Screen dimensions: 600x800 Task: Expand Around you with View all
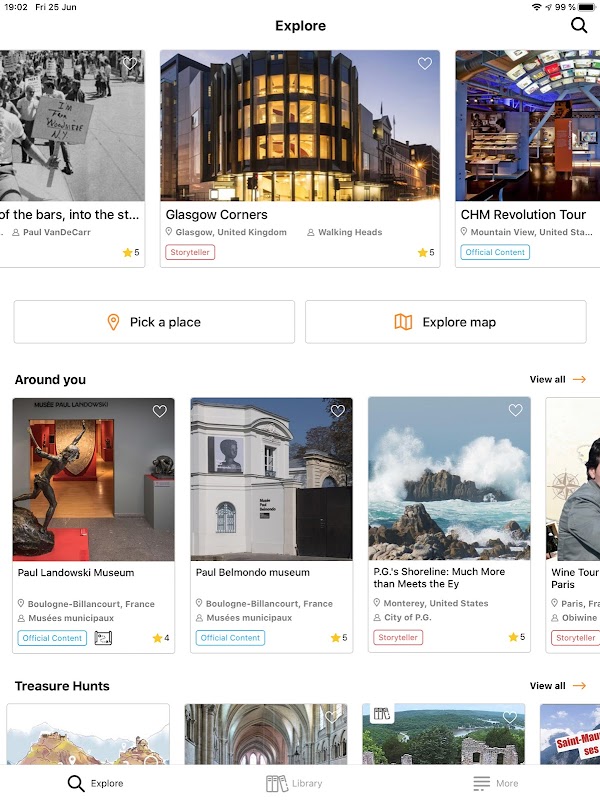557,380
